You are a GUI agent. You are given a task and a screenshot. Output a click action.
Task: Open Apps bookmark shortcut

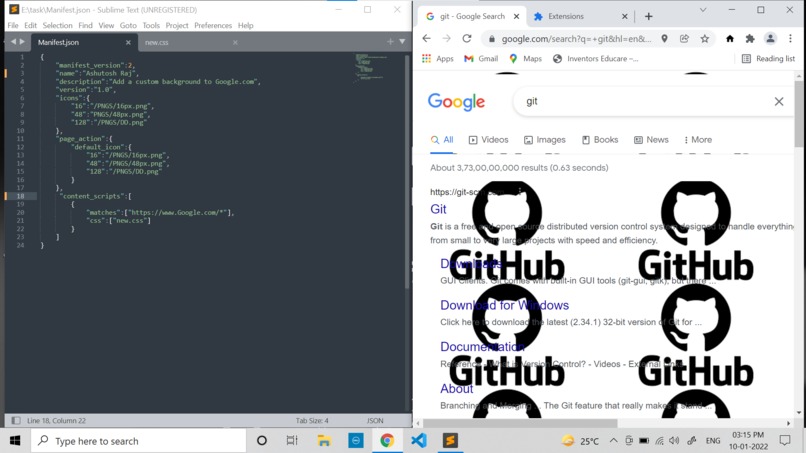click(x=437, y=59)
